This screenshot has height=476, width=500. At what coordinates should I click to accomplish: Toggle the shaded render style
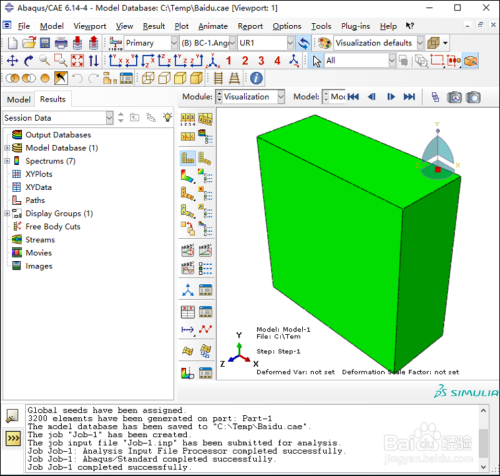[196, 78]
